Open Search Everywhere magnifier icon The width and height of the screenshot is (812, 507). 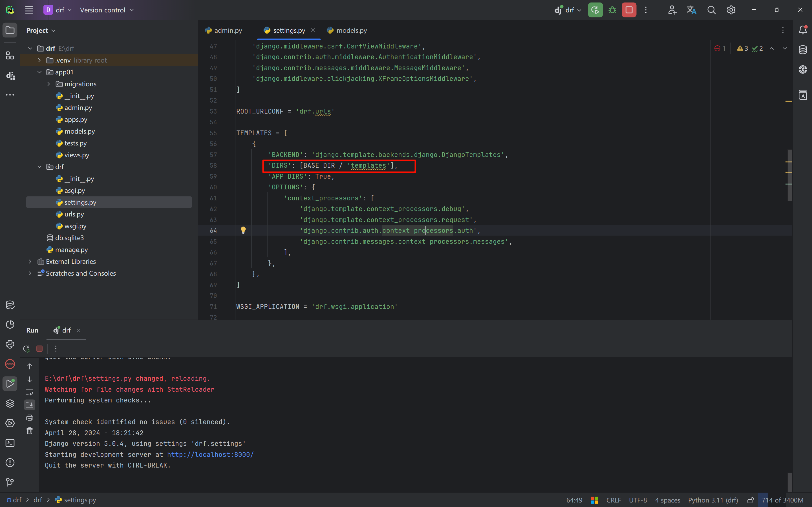pos(711,10)
